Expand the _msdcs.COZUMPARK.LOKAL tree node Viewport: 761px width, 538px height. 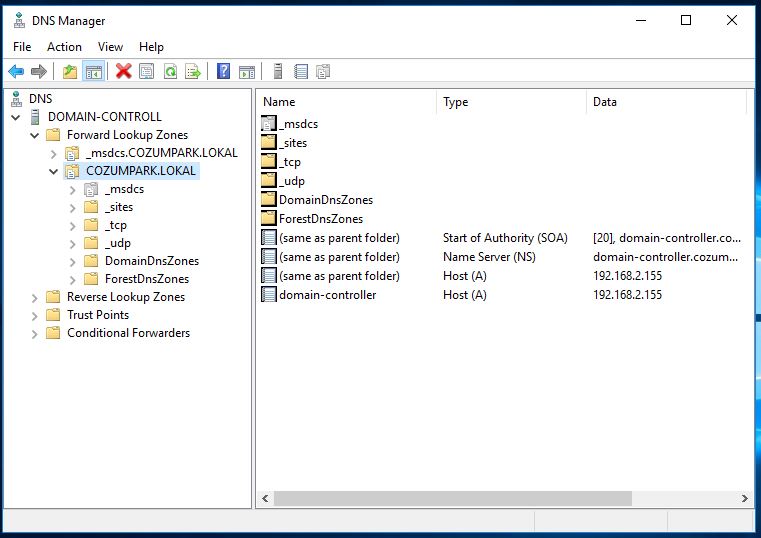click(54, 153)
